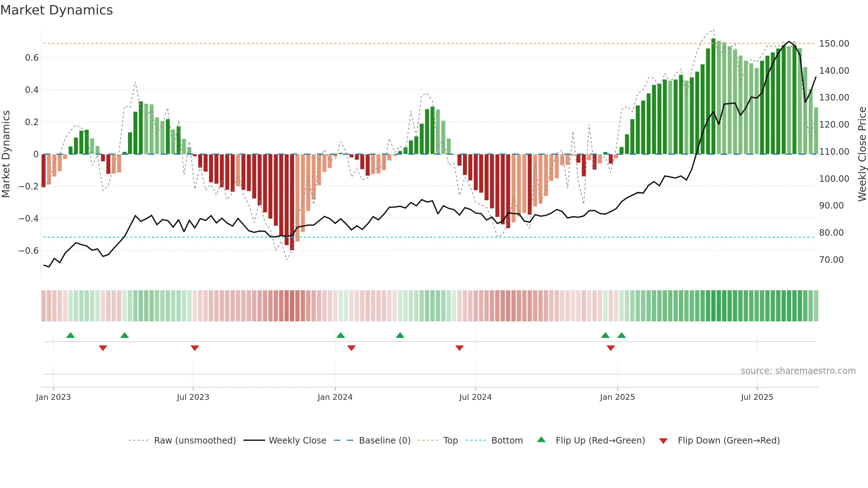Click the flip-up marker just before Jan 2025

tap(605, 335)
